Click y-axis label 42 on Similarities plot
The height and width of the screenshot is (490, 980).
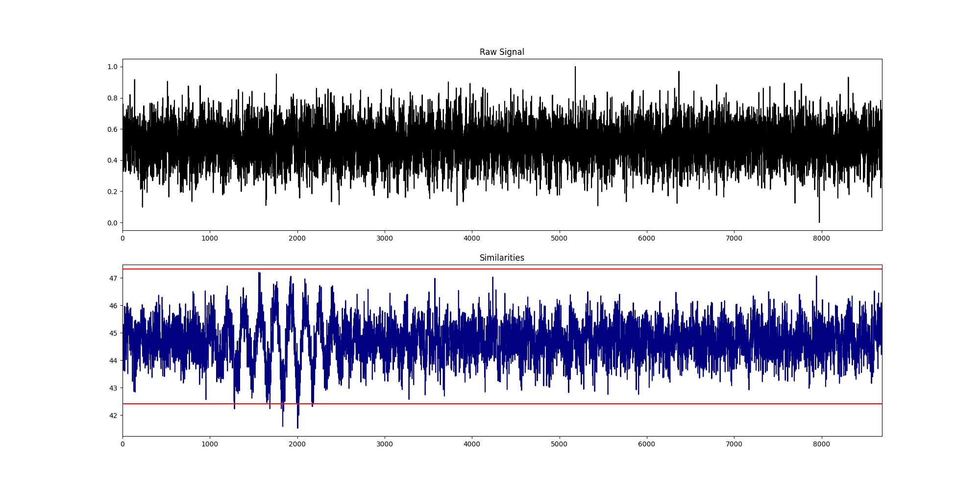click(113, 416)
